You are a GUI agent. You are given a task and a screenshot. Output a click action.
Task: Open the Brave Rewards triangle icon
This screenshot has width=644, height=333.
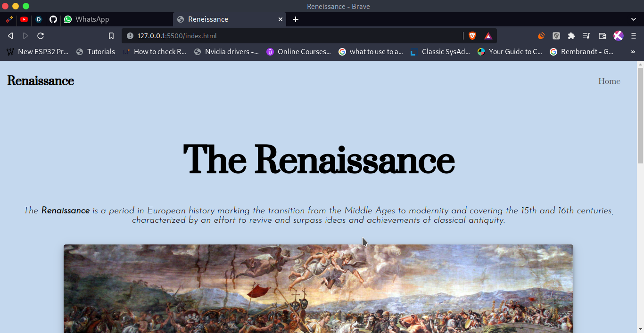click(488, 35)
